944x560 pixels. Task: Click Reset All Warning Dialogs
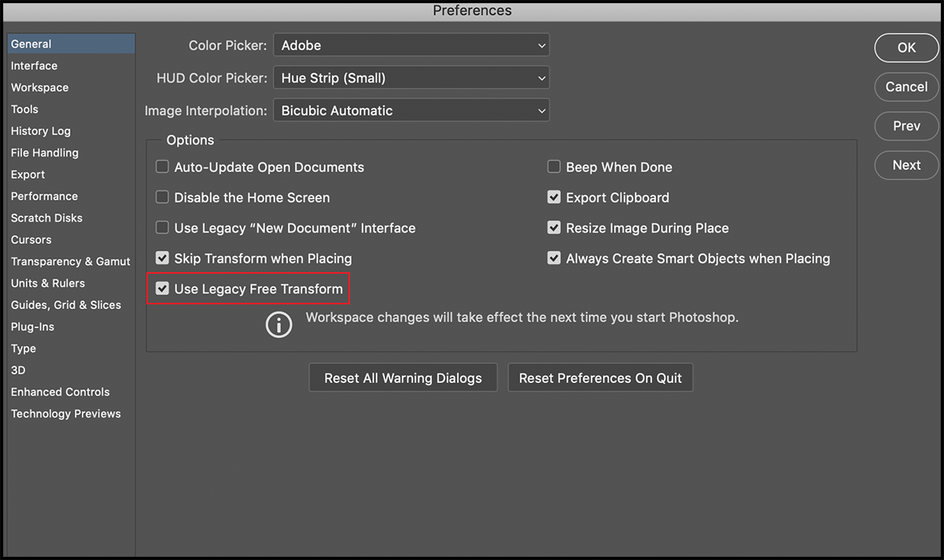[x=403, y=378]
